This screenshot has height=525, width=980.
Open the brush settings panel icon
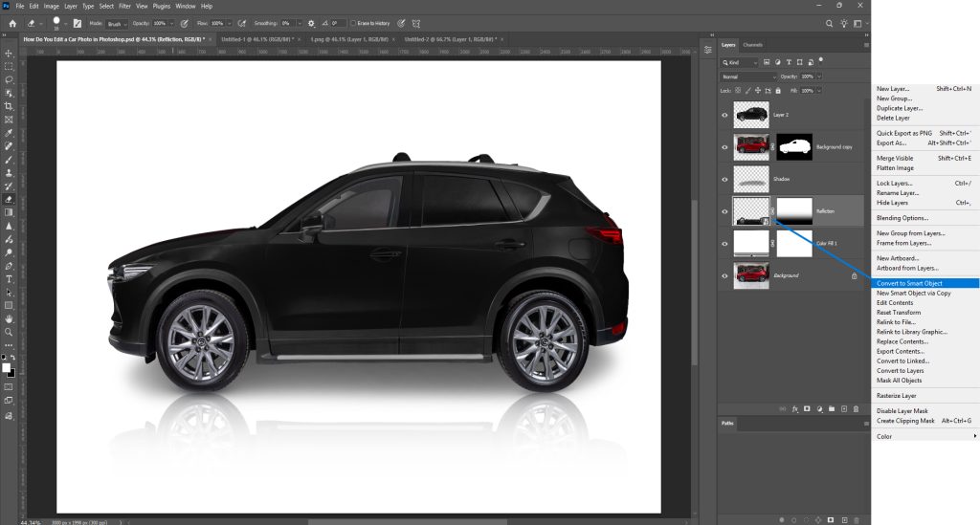78,23
